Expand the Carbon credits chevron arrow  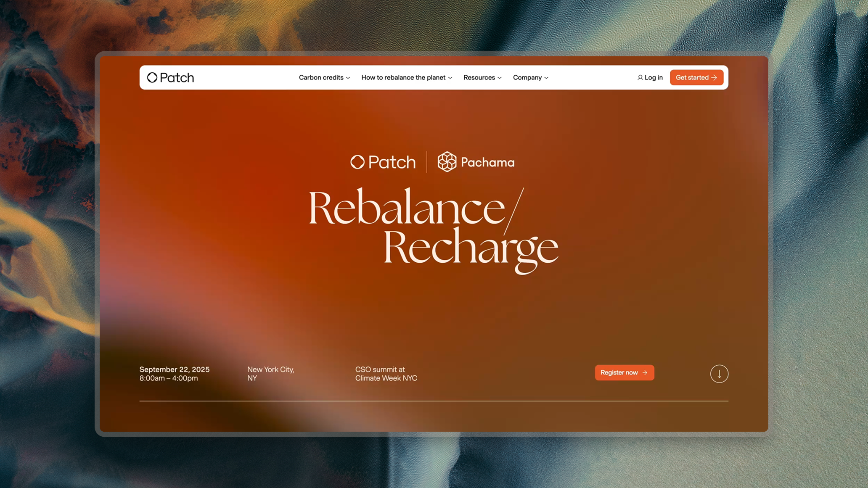[348, 78]
